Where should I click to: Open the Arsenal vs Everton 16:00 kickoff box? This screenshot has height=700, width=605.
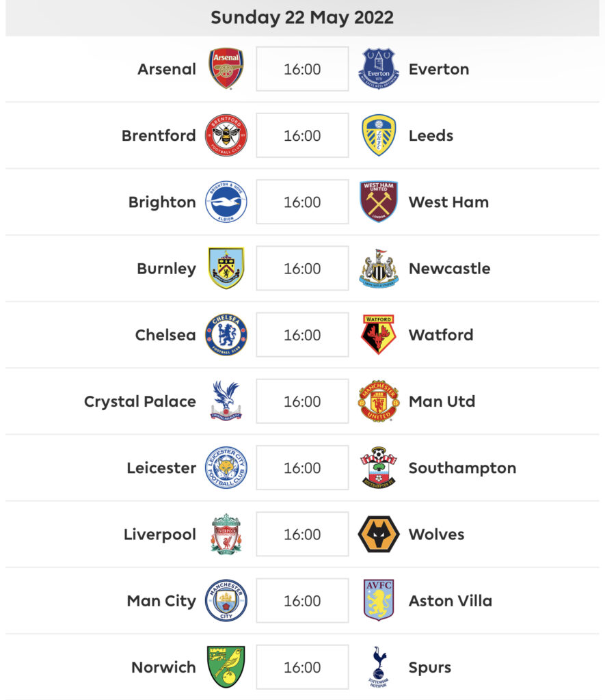(302, 69)
